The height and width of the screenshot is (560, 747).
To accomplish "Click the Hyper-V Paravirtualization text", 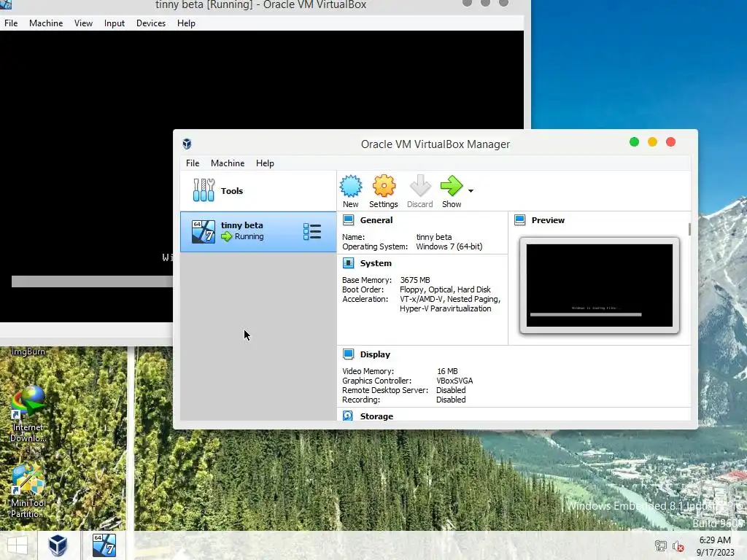I will click(x=446, y=308).
